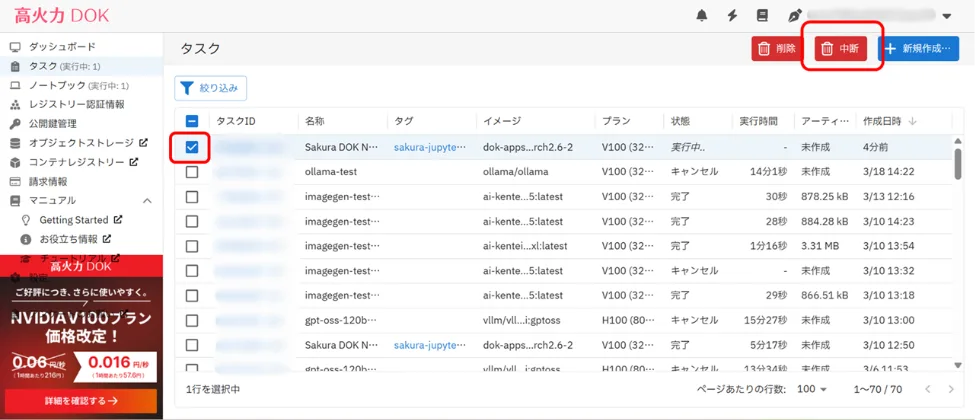This screenshot has height=420, width=975.
Task: Check the ollama-test row checkbox
Action: (192, 172)
